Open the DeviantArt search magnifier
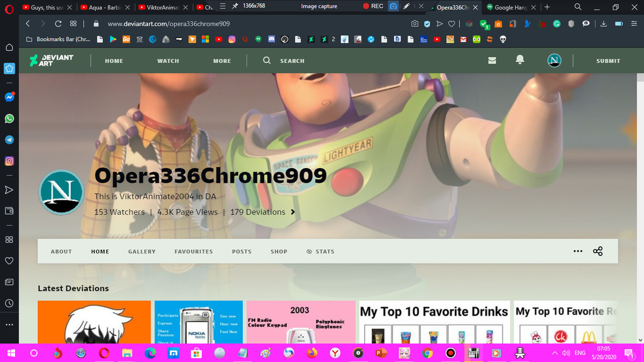Image resolution: width=644 pixels, height=362 pixels. pos(267,60)
